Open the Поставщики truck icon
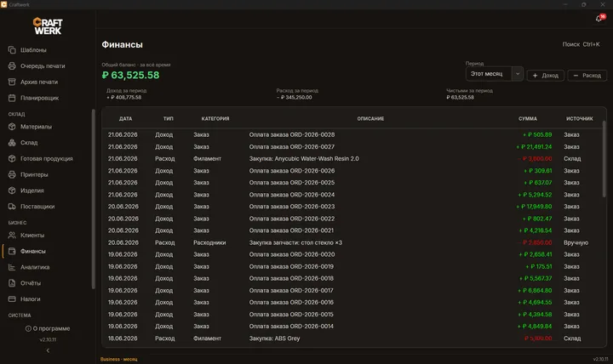The width and height of the screenshot is (613, 364). click(x=12, y=206)
